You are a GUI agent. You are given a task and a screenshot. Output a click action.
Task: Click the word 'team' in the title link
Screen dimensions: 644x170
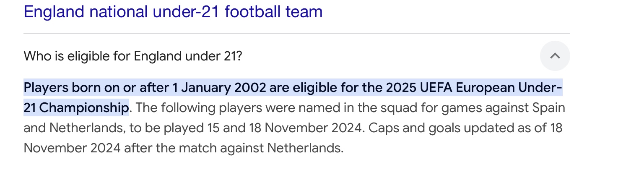304,12
